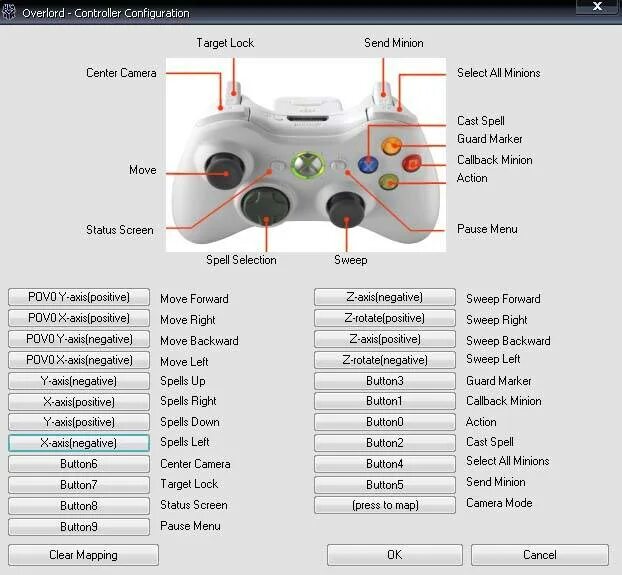Click the Target Lock diagram label

225,43
